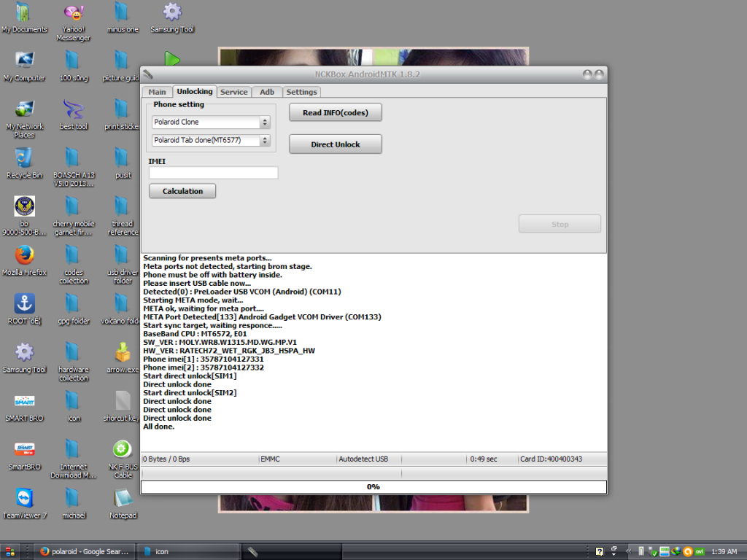The width and height of the screenshot is (747, 560).
Task: Switch to the Main tab
Action: tap(157, 92)
